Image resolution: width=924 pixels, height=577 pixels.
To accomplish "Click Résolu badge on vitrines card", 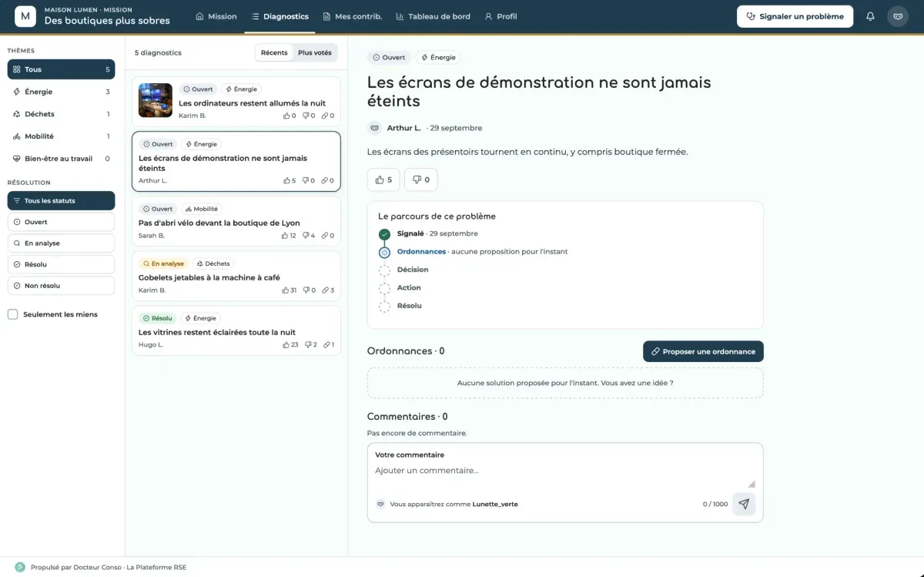I will point(157,318).
